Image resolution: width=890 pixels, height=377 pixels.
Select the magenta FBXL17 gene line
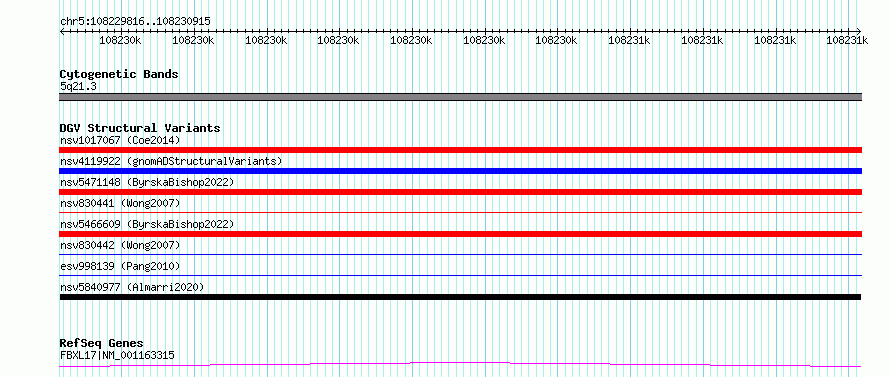click(460, 364)
